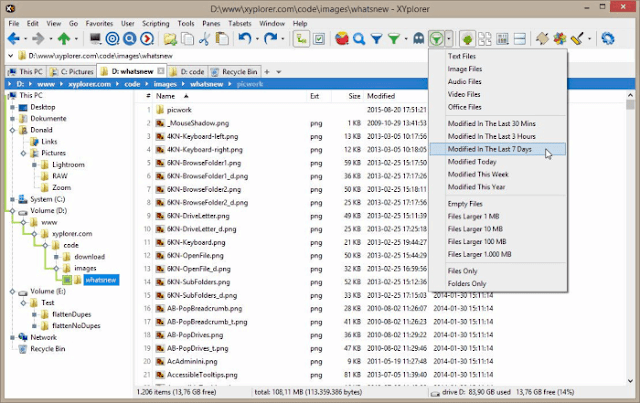
Task: Click the Copy toolbar icon
Action: (187, 39)
